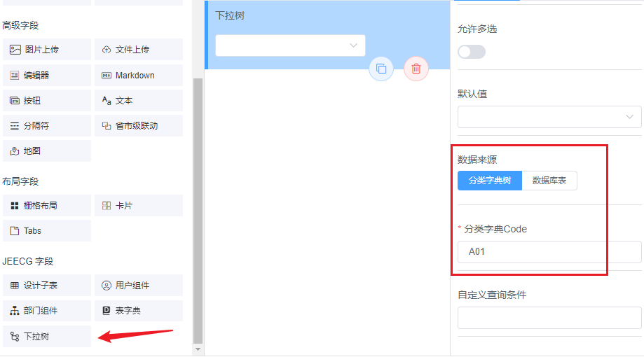Choose the Markdown field component
Screen dimensions: 644x357
pyautogui.click(x=139, y=75)
